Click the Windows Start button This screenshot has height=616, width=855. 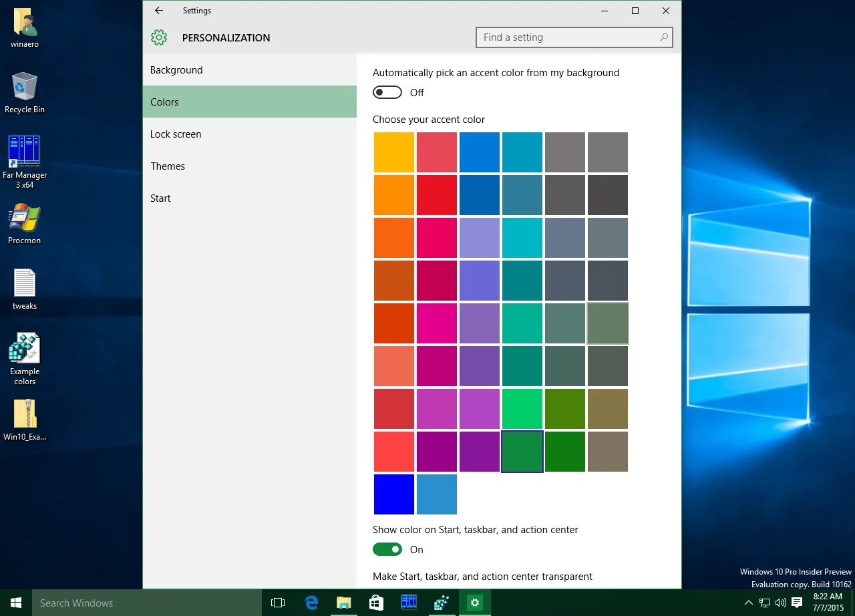point(16,603)
